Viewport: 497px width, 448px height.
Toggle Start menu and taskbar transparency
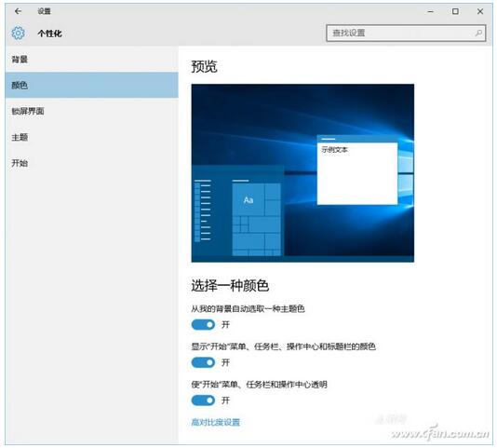tap(203, 400)
